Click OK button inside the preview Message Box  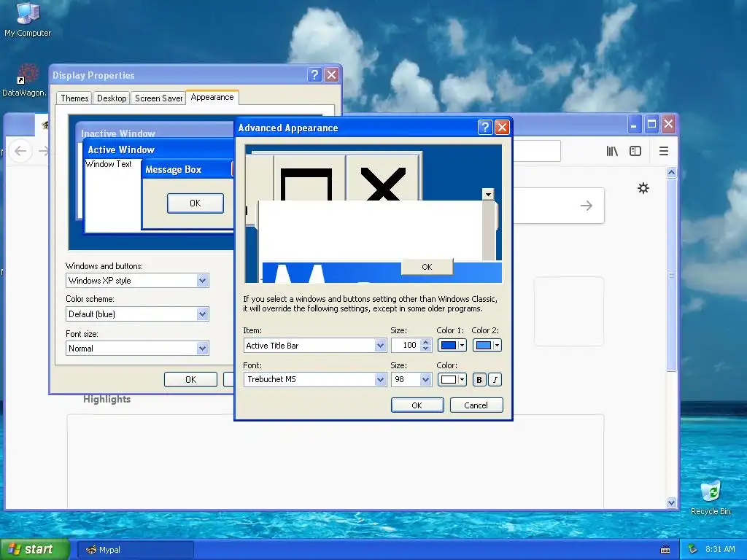(196, 203)
